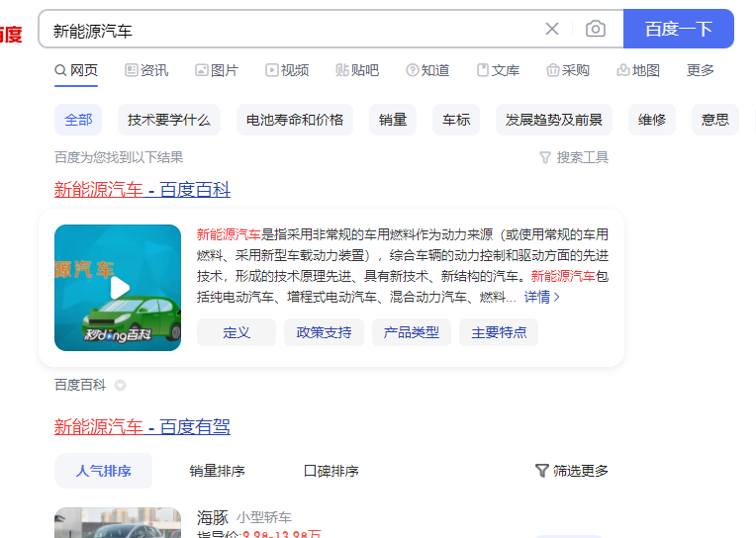Open the 地图 tab
The image size is (756, 538).
click(x=638, y=70)
